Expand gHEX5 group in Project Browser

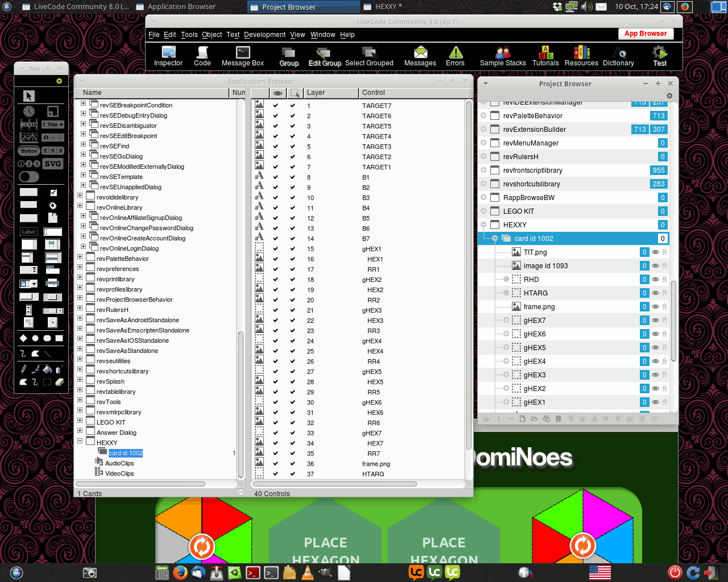506,348
